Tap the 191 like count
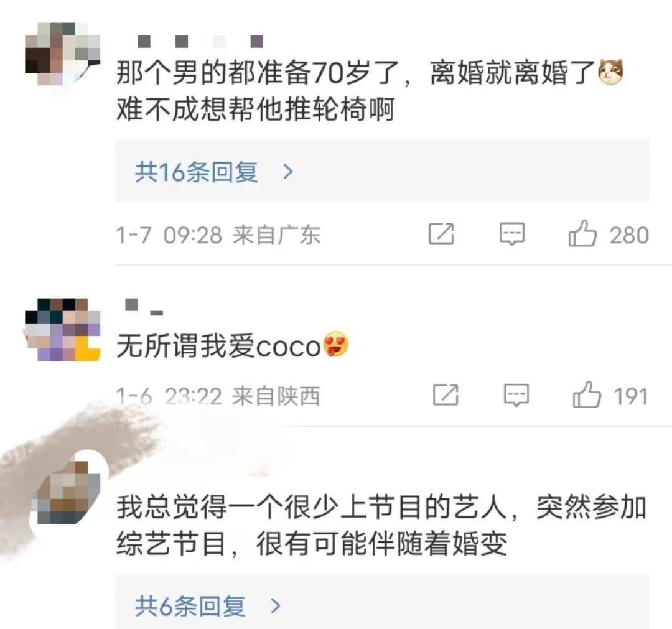Screen dimensions: 672x629 pos(630,396)
